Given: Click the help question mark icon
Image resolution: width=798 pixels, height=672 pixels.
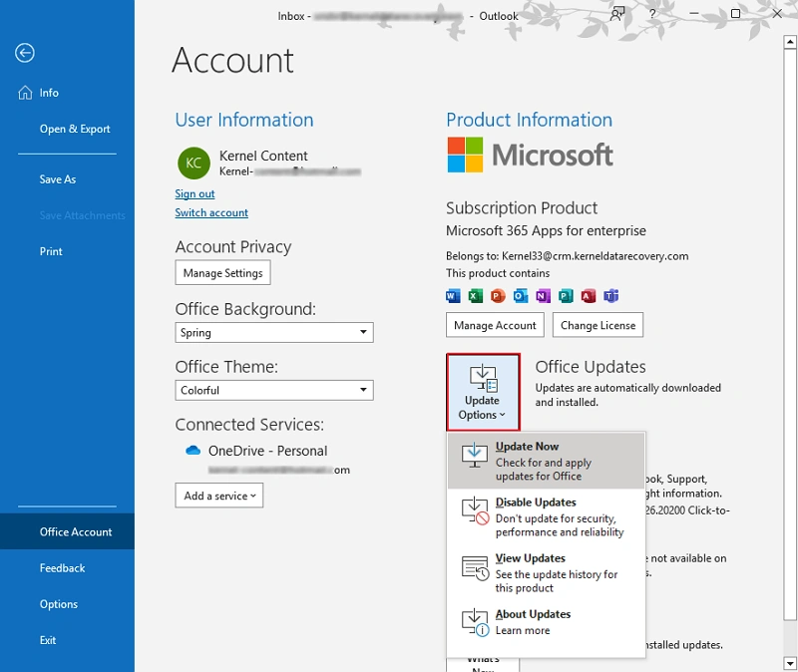Looking at the screenshot, I should 652,14.
